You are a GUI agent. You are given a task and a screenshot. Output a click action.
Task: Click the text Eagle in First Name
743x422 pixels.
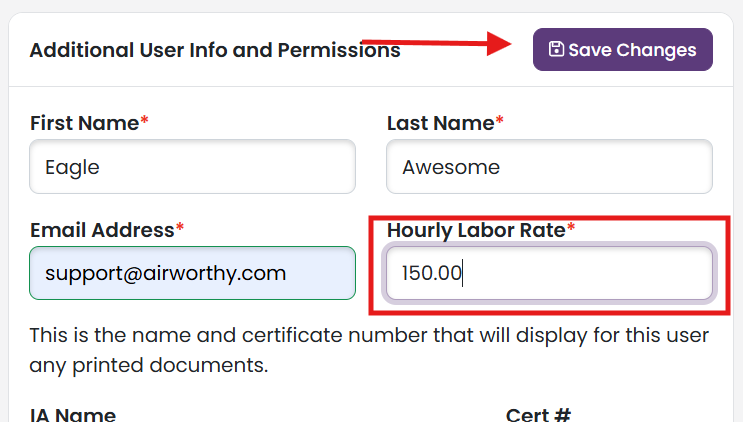click(x=72, y=168)
